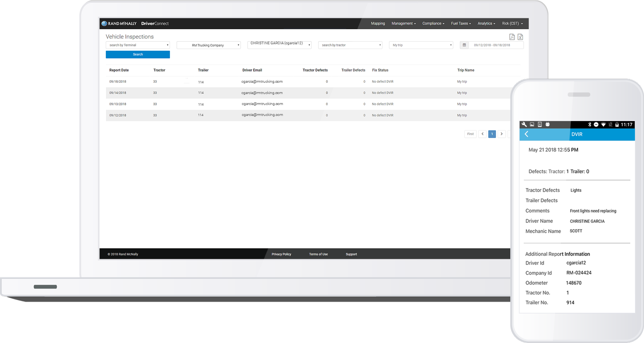Sort by Fix Status column header
Viewport: 644px width, 343px height.
click(380, 70)
